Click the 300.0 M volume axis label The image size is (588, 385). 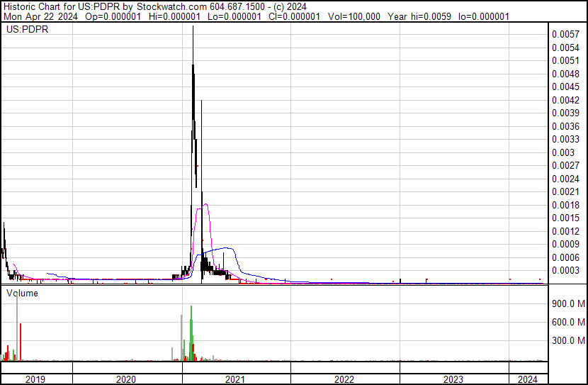[568, 341]
